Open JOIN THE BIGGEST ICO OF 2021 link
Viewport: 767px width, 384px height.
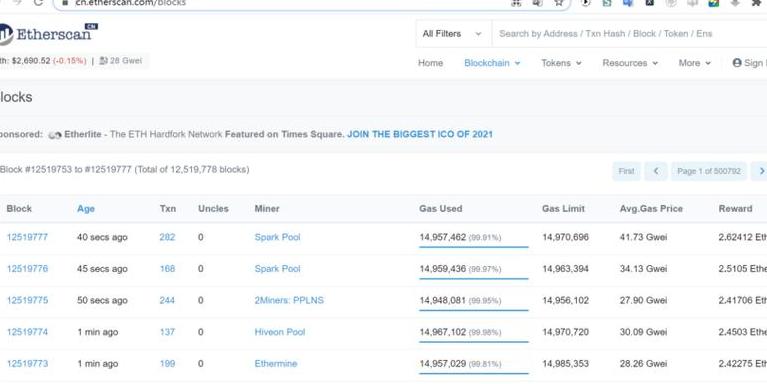coord(420,134)
